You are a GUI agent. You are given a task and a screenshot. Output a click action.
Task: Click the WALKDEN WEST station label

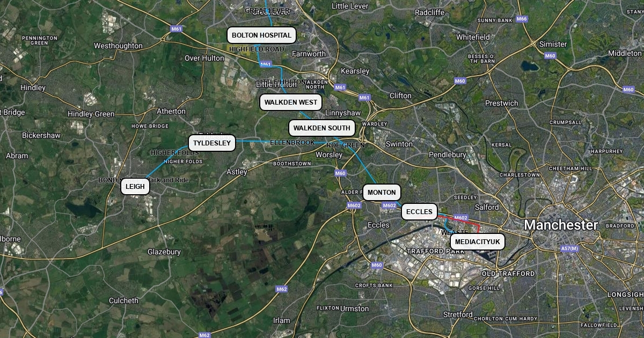pos(291,102)
